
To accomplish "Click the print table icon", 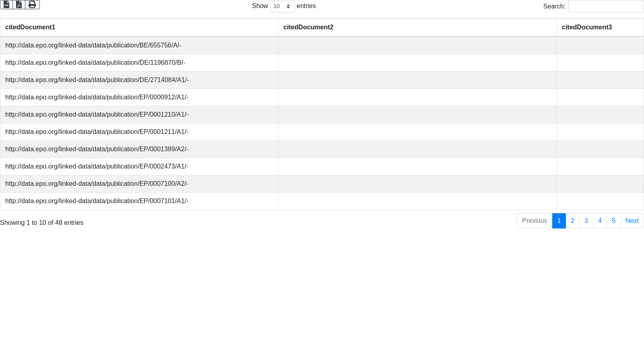I will pyautogui.click(x=32, y=4).
